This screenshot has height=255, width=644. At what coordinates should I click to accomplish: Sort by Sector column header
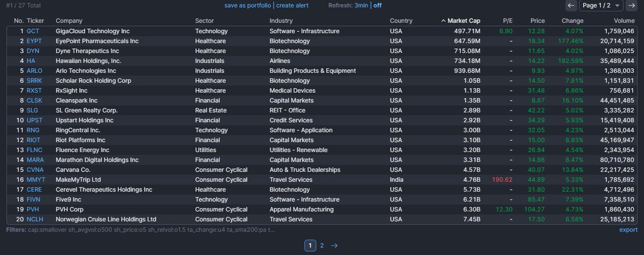coord(204,20)
